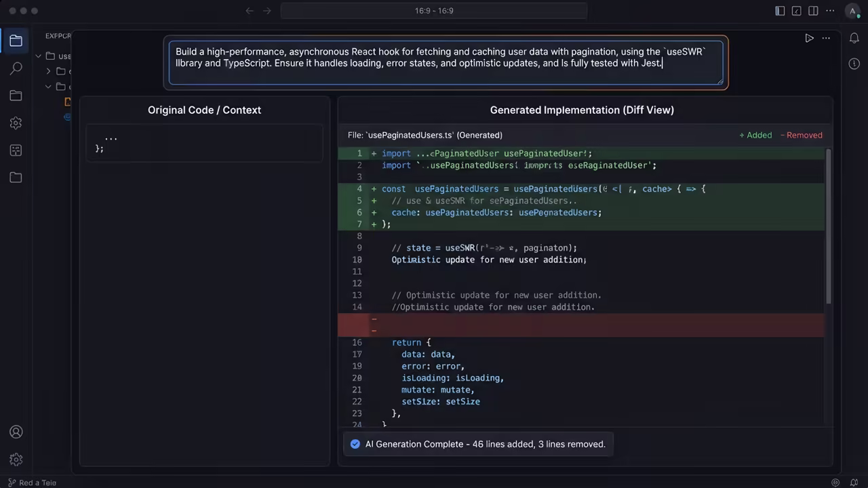Click the extensions grid icon in the activity bar
This screenshot has height=488, width=868.
(x=16, y=150)
